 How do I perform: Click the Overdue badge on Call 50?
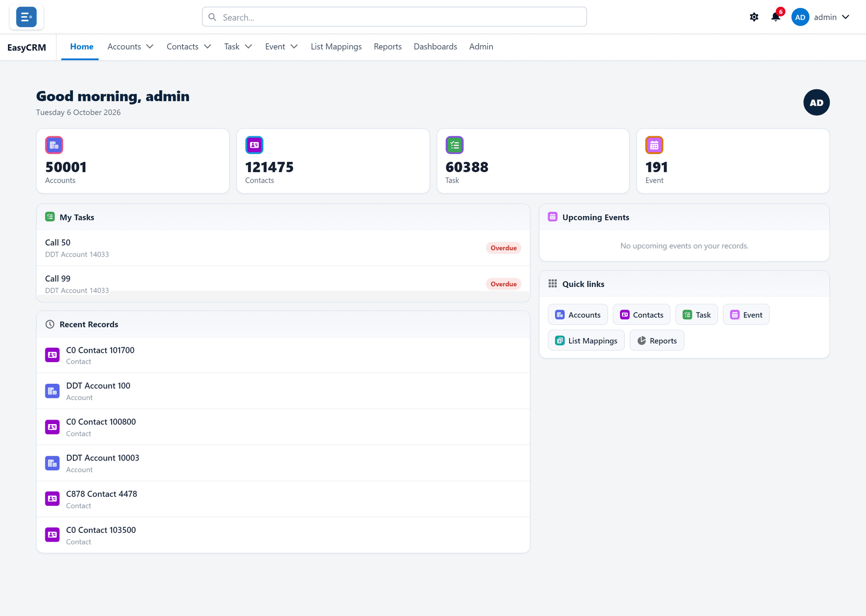[503, 248]
